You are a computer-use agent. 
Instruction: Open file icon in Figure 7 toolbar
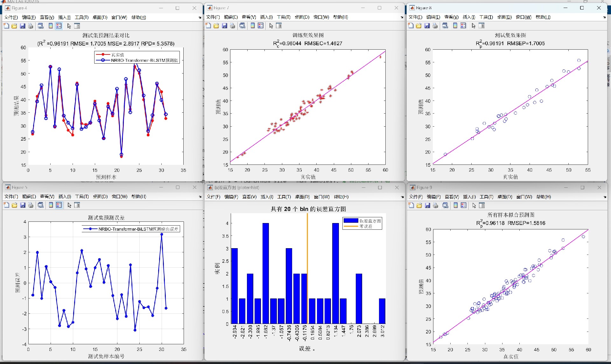(x=216, y=26)
